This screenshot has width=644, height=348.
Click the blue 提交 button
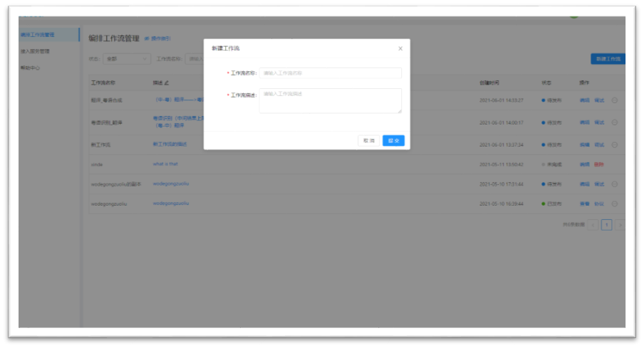coord(393,140)
